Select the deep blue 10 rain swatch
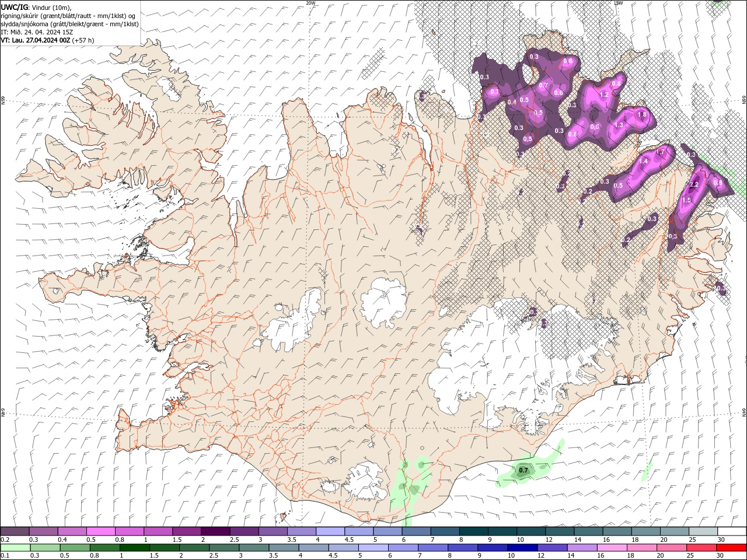The width and height of the screenshot is (747, 560). pos(523,548)
